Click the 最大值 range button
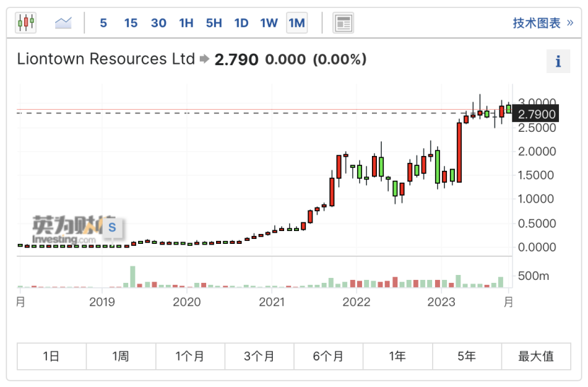 click(536, 357)
